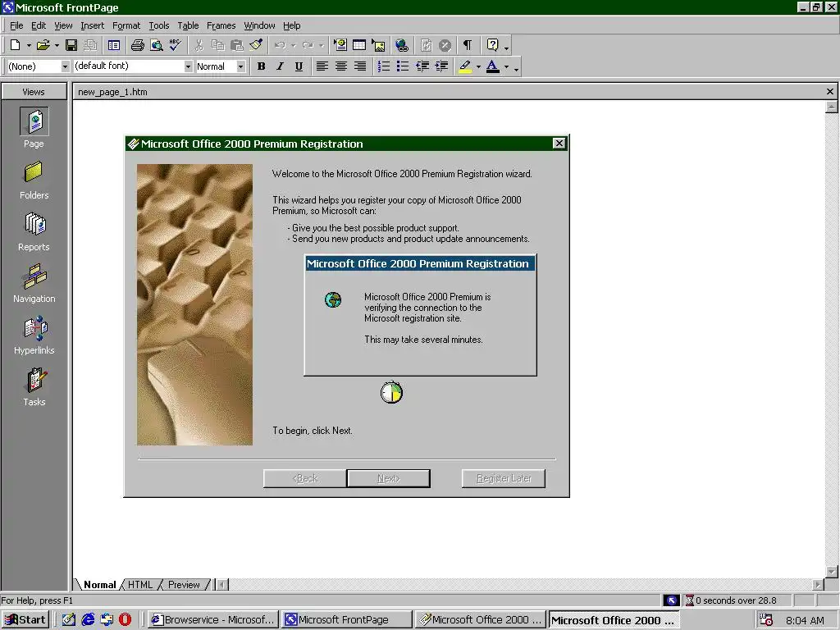The image size is (840, 630).
Task: Open the (default font) dropdown
Action: point(188,66)
